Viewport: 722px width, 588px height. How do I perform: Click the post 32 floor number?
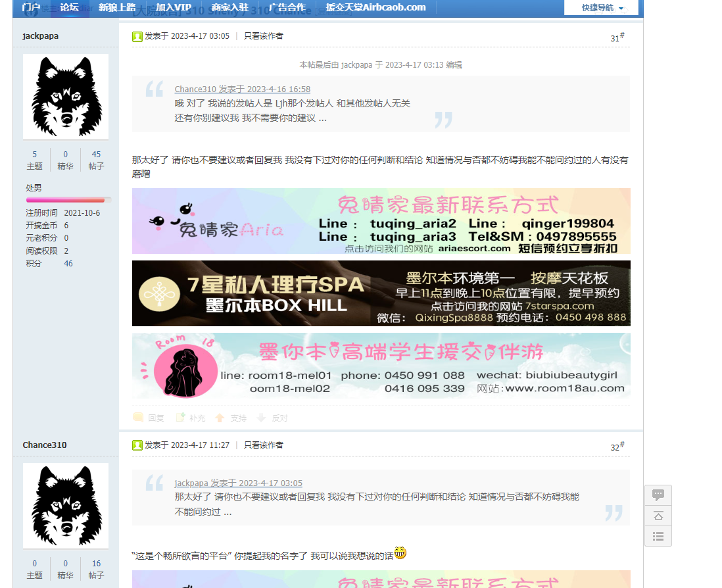[x=617, y=446]
